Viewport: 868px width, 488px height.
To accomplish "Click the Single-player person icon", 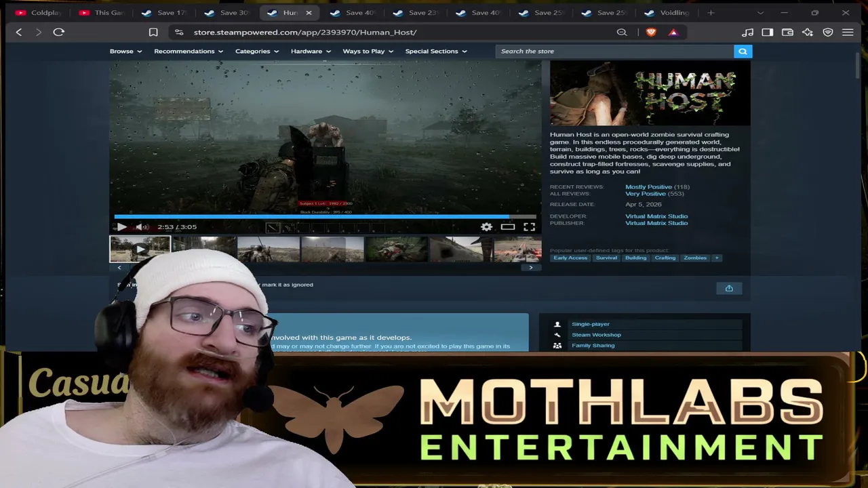I will coord(557,324).
